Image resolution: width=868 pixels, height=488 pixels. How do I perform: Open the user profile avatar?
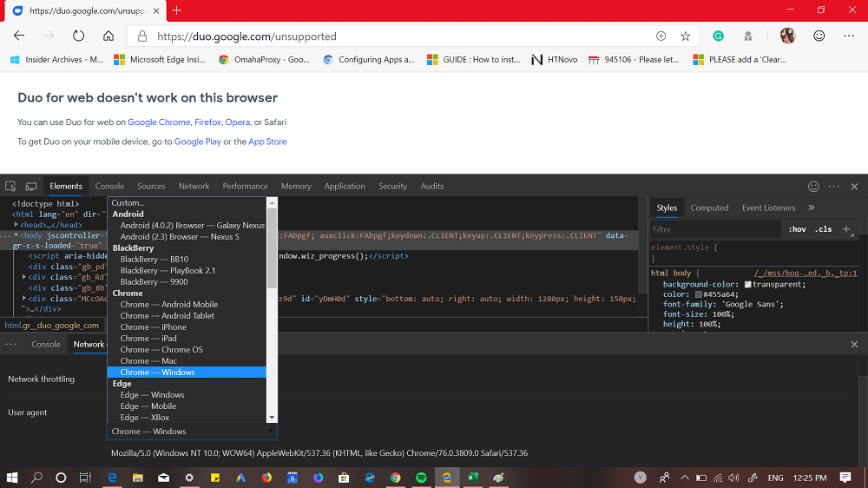click(787, 36)
